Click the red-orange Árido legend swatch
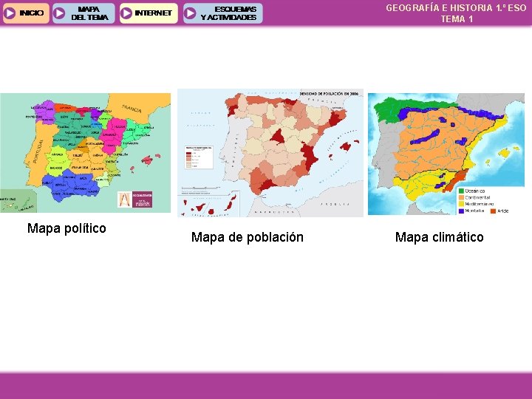 493,211
